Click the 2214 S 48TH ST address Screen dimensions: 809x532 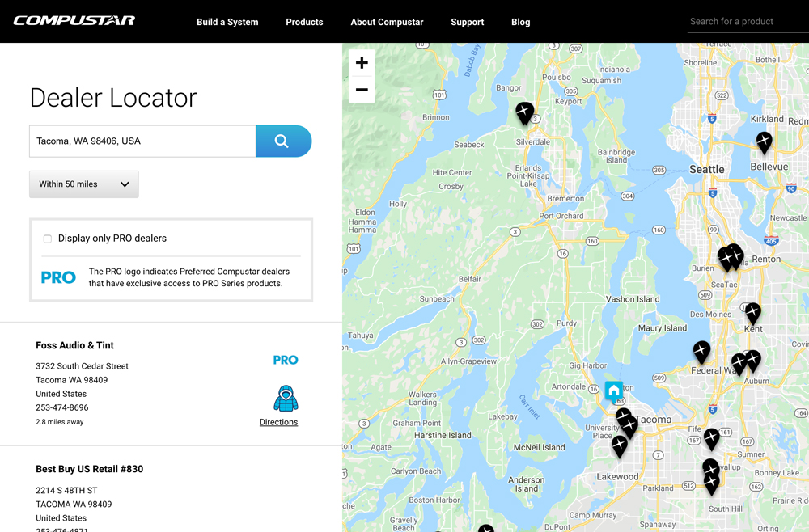pyautogui.click(x=66, y=490)
